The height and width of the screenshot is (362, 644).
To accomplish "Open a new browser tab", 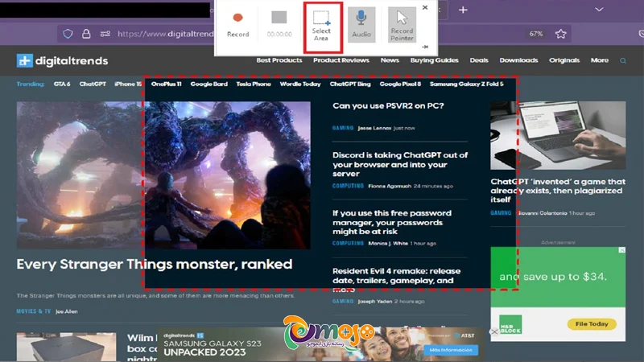I will 463,10.
